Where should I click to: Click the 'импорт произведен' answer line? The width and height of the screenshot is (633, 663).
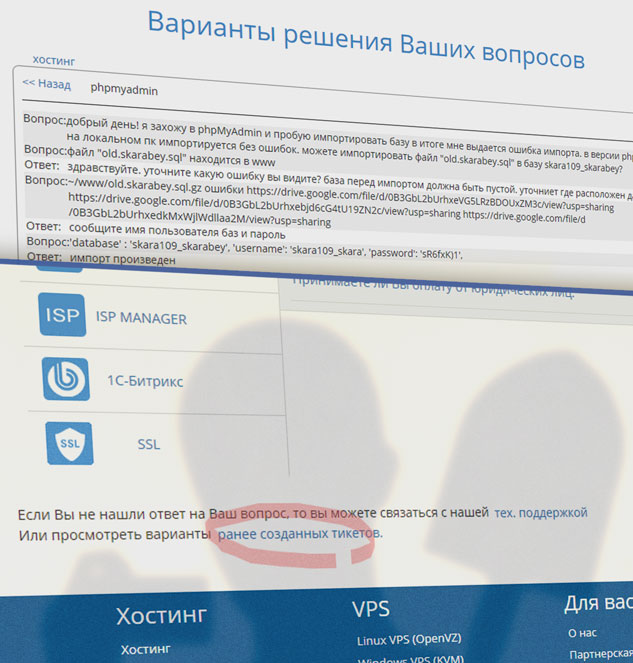(x=123, y=259)
